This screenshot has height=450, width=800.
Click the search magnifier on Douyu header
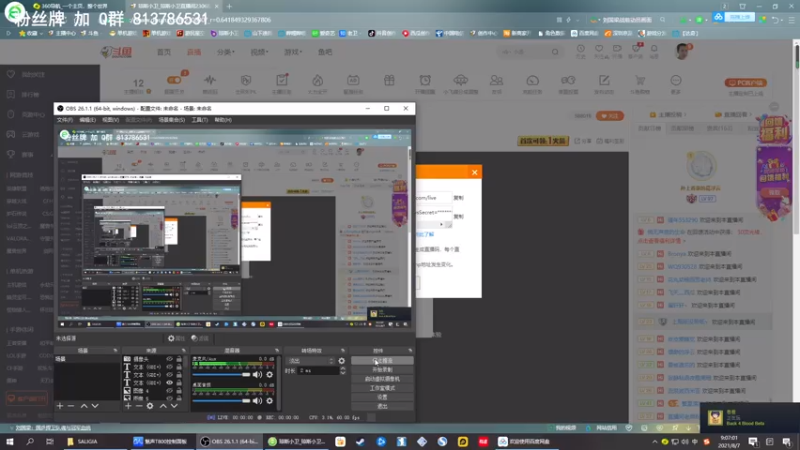[555, 52]
